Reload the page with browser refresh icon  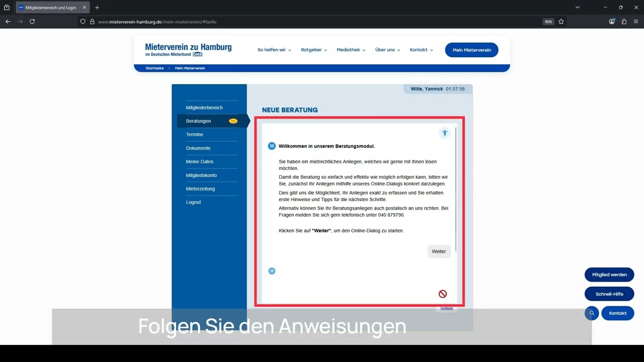32,22
